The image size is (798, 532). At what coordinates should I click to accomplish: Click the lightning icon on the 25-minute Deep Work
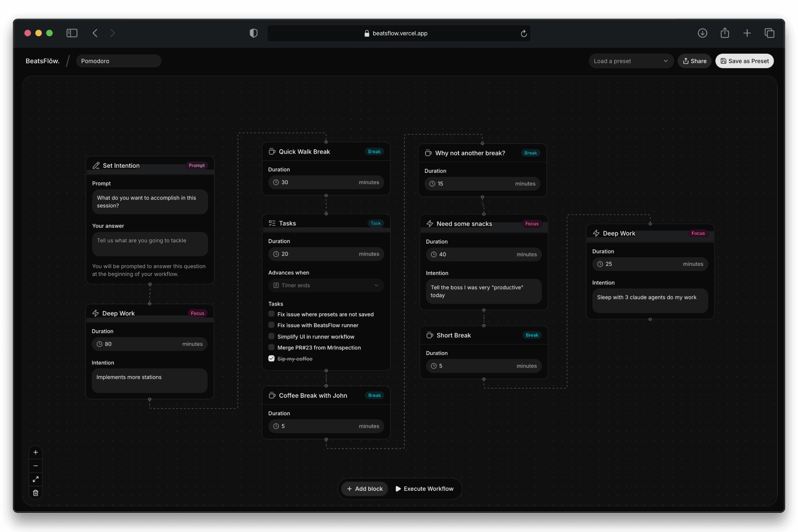[596, 233]
